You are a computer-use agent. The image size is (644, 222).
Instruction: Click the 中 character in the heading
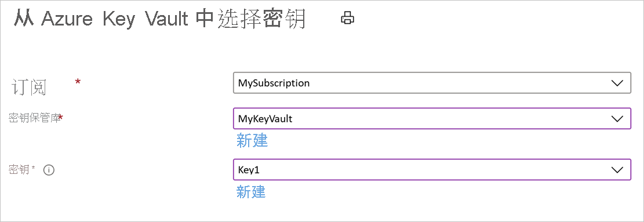click(204, 19)
